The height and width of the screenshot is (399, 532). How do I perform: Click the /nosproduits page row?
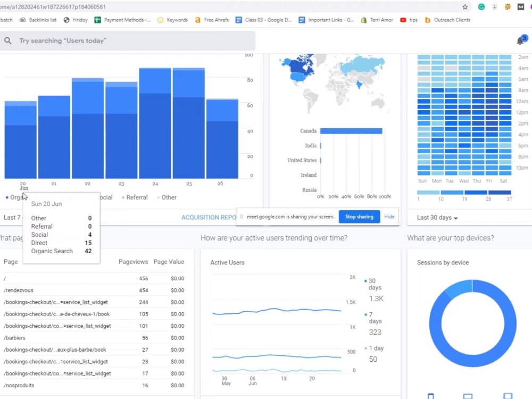coord(94,385)
